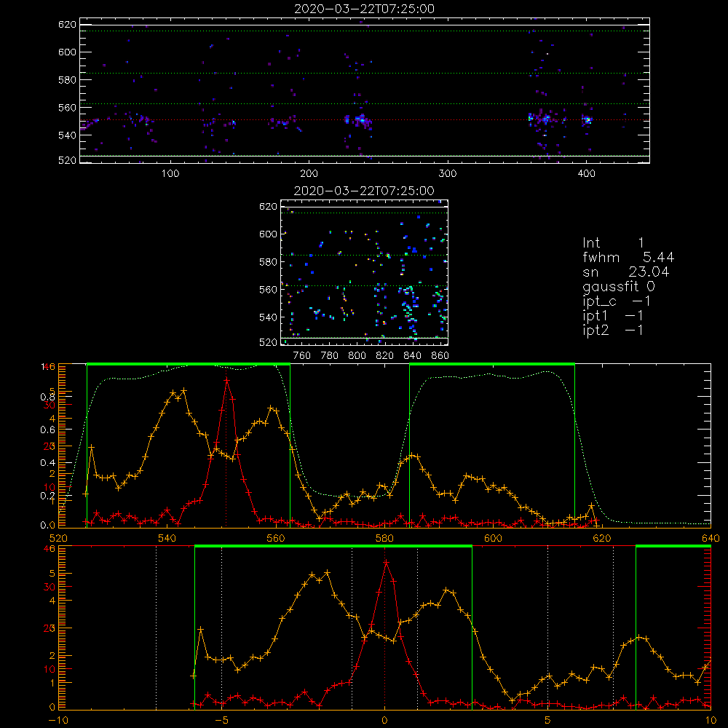Click thick green bar above 585–615 range
The image size is (728, 728).
click(492, 364)
